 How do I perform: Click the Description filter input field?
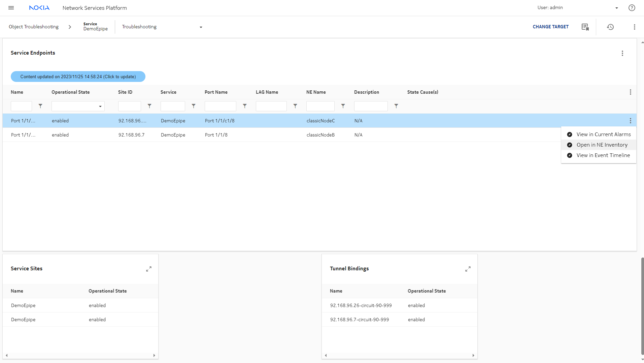coord(371,106)
